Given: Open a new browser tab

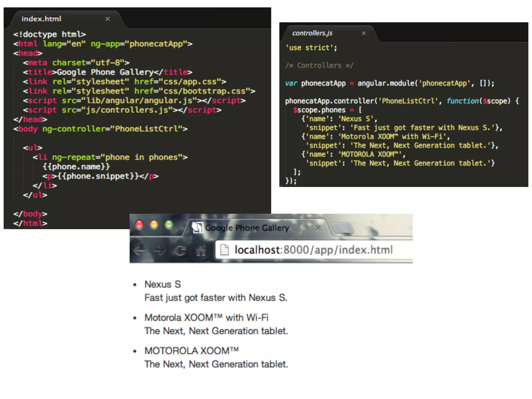Looking at the screenshot, I should tap(343, 228).
